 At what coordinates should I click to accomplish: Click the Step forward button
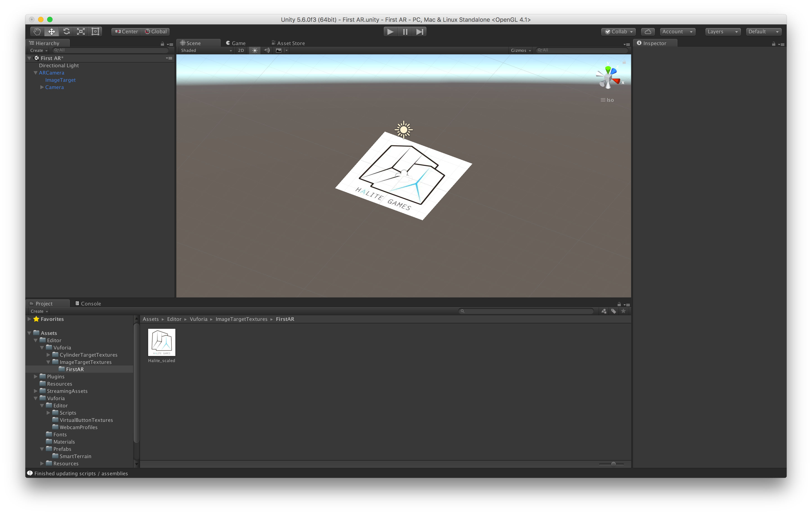pyautogui.click(x=420, y=32)
